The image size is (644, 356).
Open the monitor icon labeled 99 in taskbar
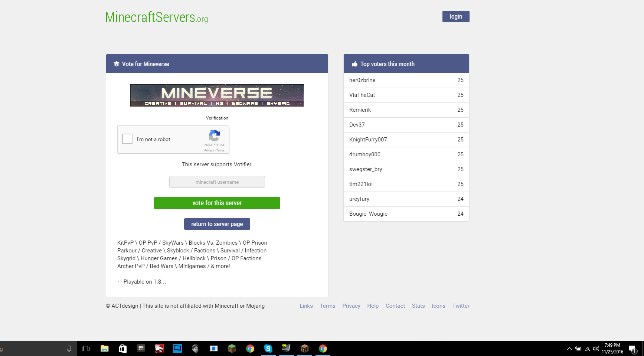(286, 349)
